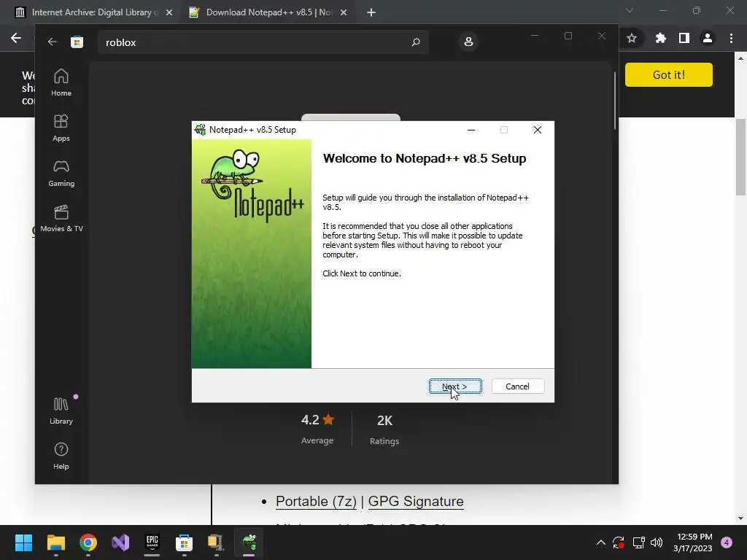The height and width of the screenshot is (560, 747).
Task: Click the yellow Got it! button
Action: pos(668,75)
